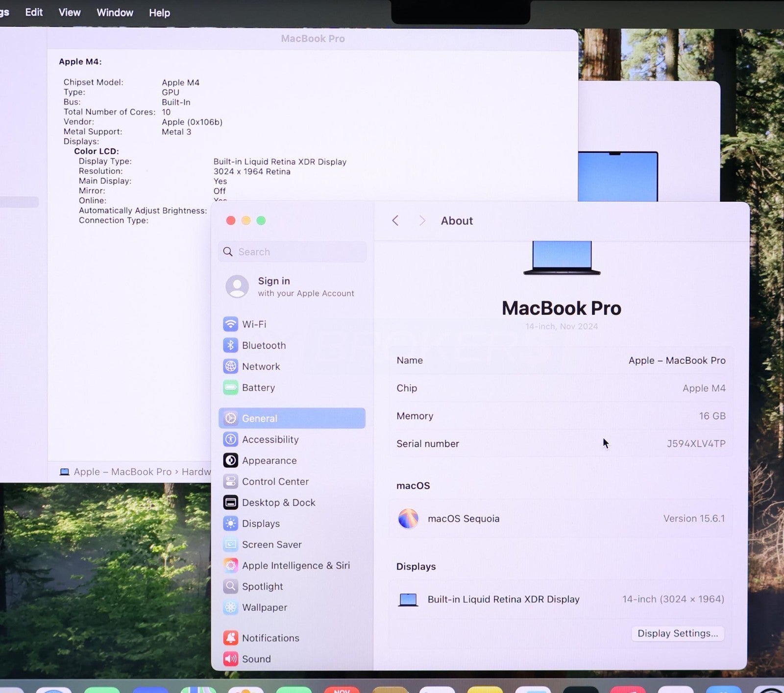
Task: Click the Display Settings button
Action: (x=677, y=633)
